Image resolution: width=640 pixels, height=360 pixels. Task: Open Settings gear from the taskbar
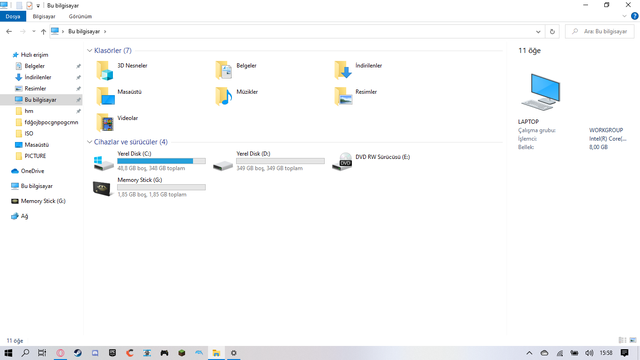click(233, 353)
